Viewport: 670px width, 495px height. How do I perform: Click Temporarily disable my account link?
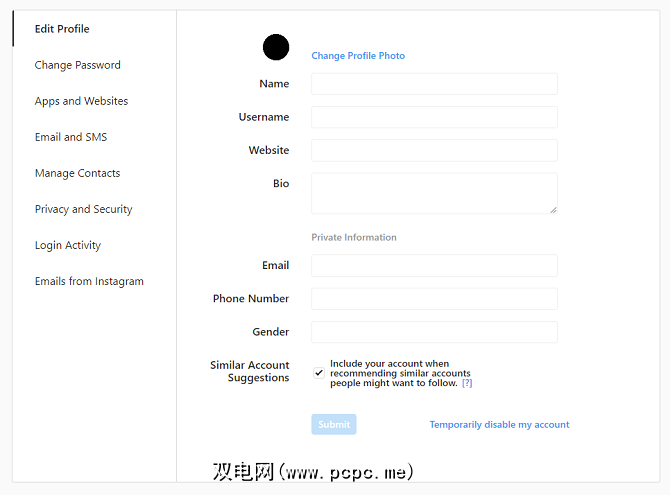(x=500, y=424)
